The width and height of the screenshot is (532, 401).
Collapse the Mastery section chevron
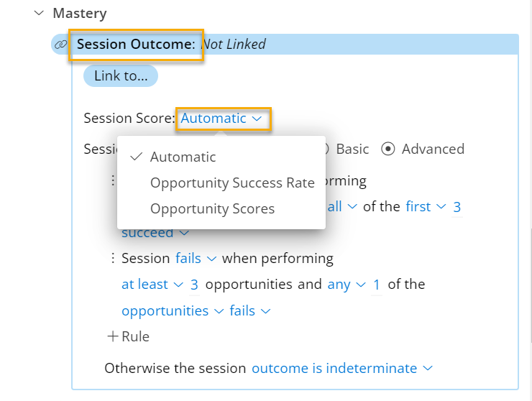pos(39,13)
